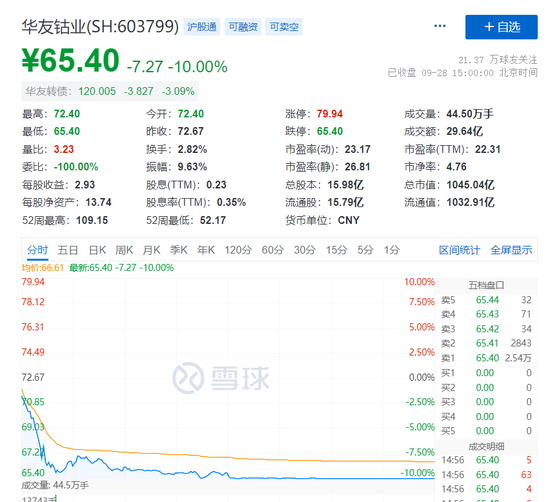The height and width of the screenshot is (502, 550).
Task: Select the 5分 interval tab
Action: 365,250
